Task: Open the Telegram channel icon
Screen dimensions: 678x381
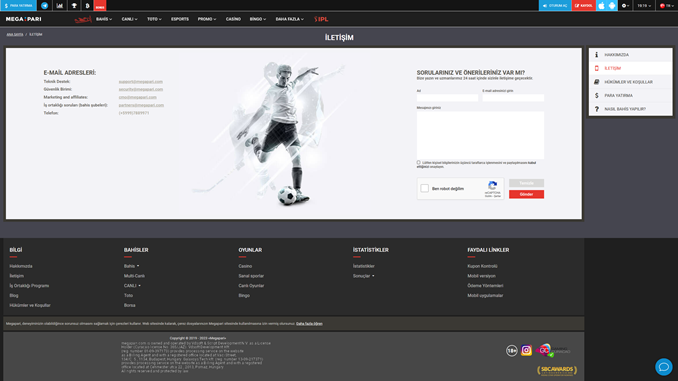Action: point(45,6)
